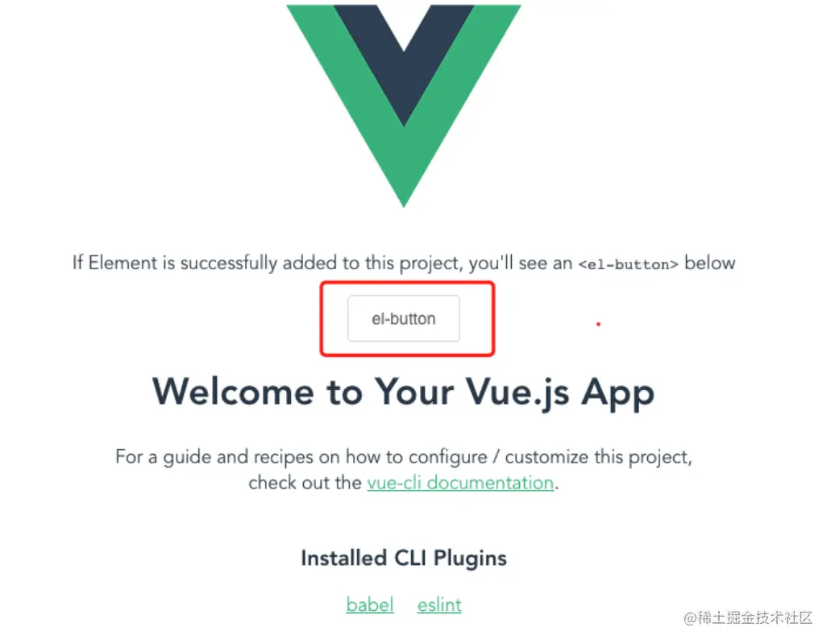Click "Vue.js" in the welcome heading
Image resolution: width=831 pixels, height=644 pixels.
point(517,393)
